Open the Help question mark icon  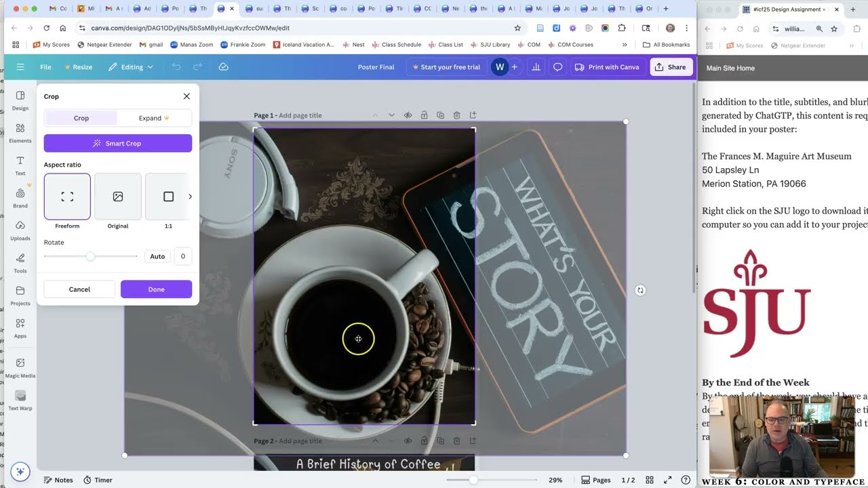tap(686, 480)
